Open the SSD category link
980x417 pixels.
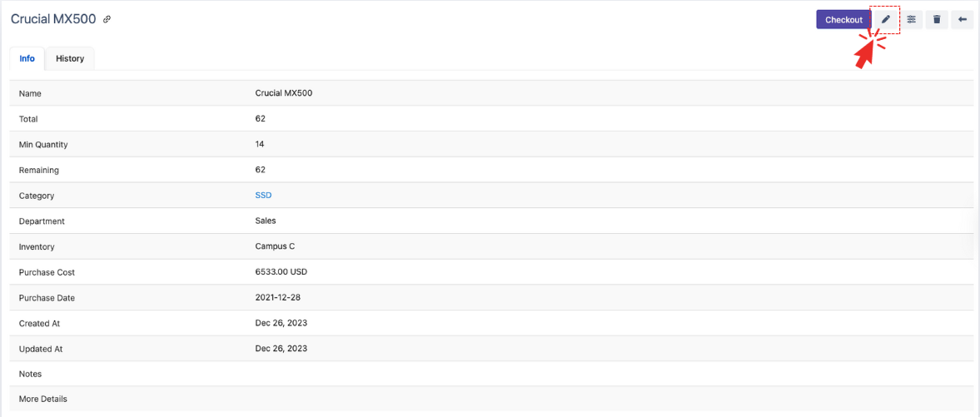(263, 196)
